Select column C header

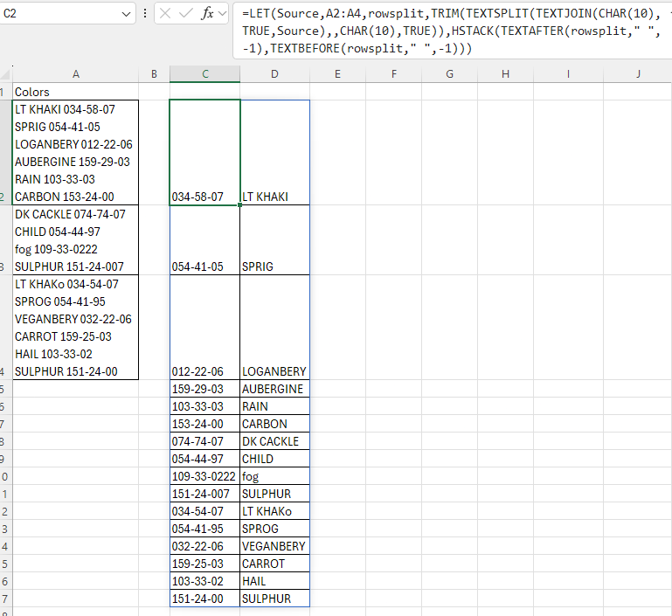pos(204,74)
